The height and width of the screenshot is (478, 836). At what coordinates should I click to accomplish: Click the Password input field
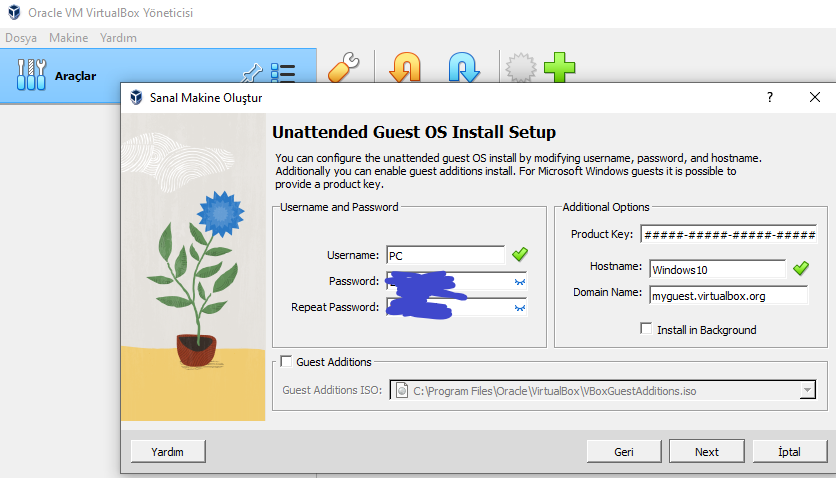pos(456,281)
